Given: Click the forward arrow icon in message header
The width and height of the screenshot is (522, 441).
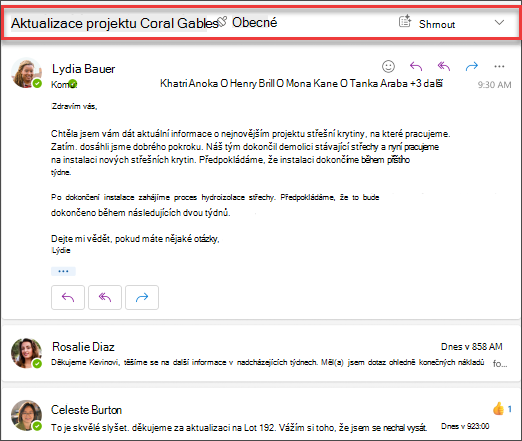Looking at the screenshot, I should [x=472, y=66].
